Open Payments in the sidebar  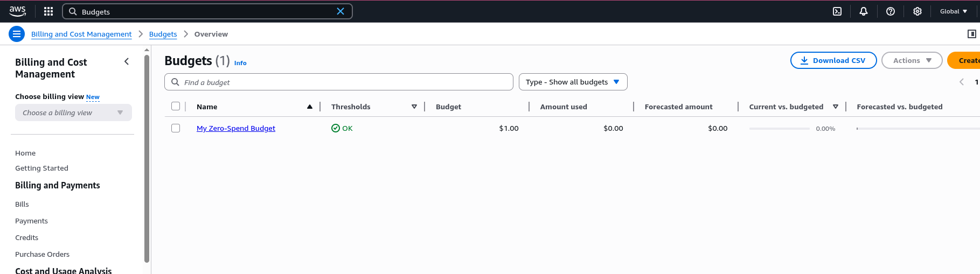31,221
